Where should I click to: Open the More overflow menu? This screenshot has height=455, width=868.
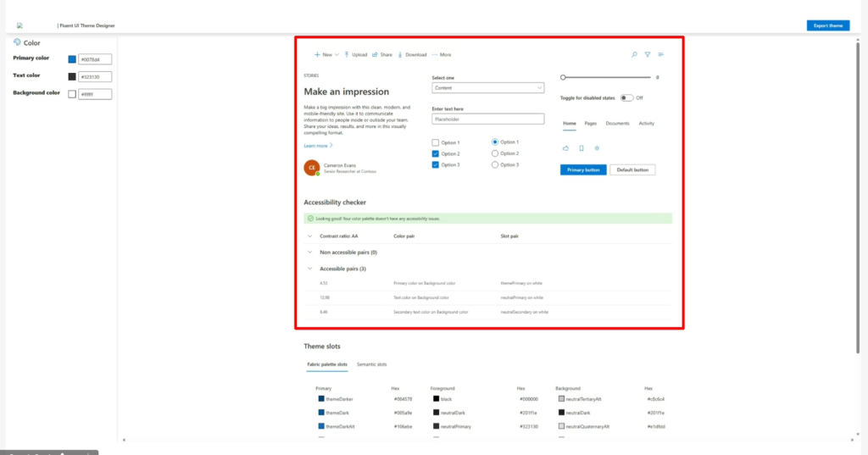click(x=442, y=54)
